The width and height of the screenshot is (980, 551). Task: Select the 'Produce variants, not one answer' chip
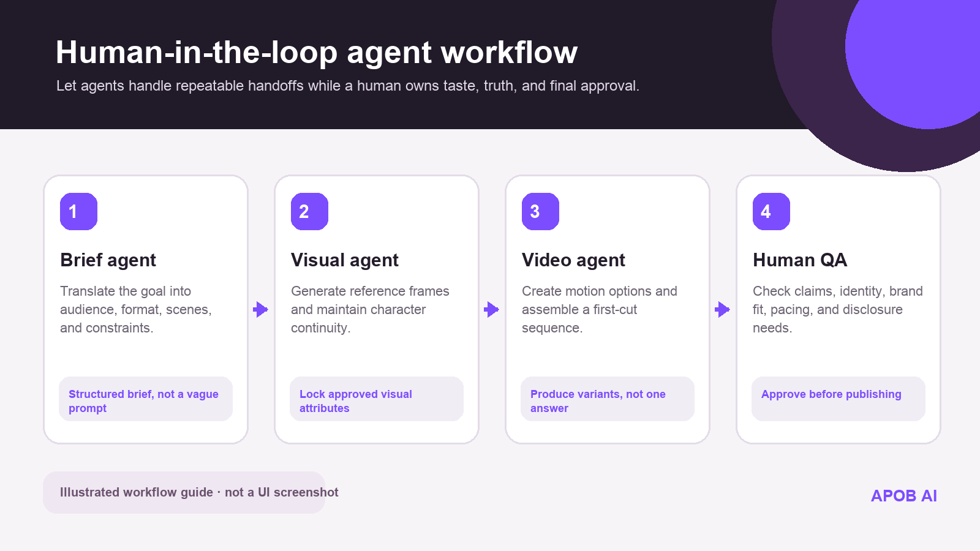pyautogui.click(x=608, y=399)
